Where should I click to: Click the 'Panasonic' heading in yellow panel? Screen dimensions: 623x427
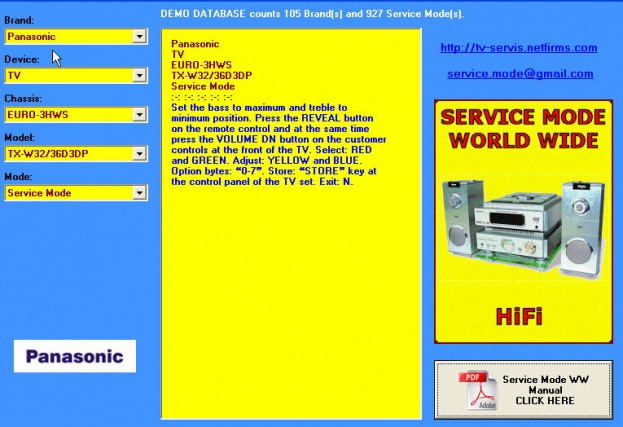(195, 44)
